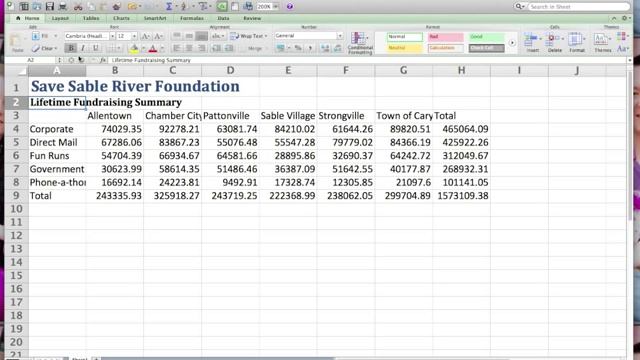Click the fx insert function icon
The width and height of the screenshot is (640, 360).
(103, 60)
